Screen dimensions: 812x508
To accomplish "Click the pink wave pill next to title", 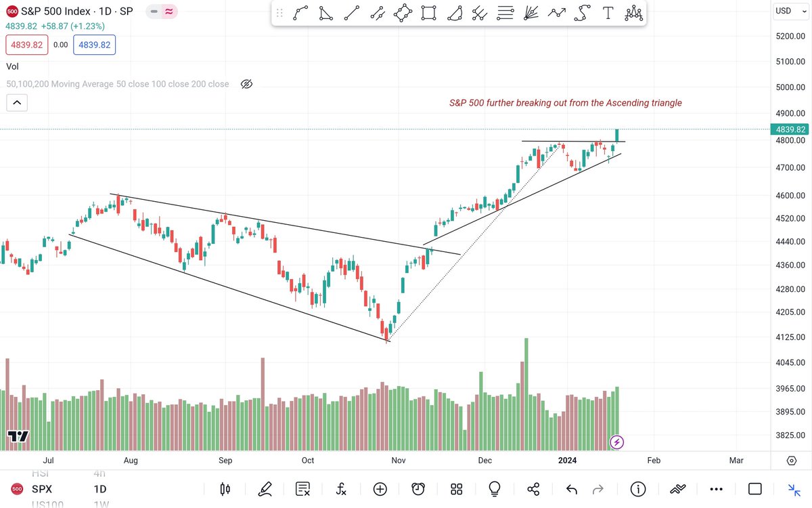I will (x=170, y=12).
